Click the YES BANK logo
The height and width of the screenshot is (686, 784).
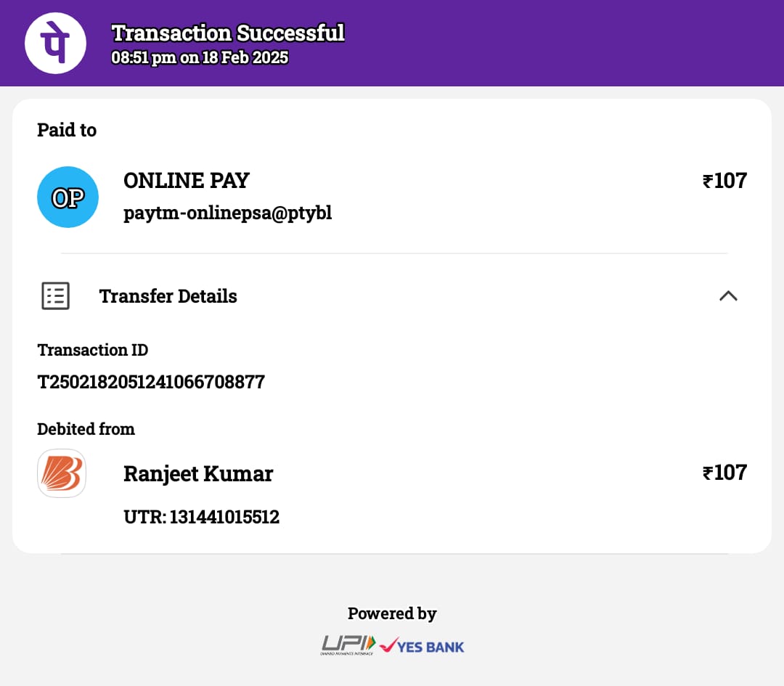(422, 645)
